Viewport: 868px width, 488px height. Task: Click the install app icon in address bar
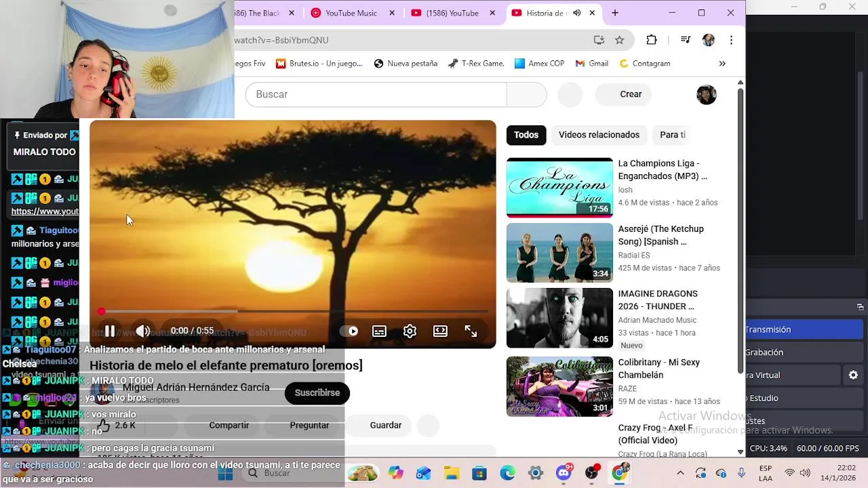(599, 40)
